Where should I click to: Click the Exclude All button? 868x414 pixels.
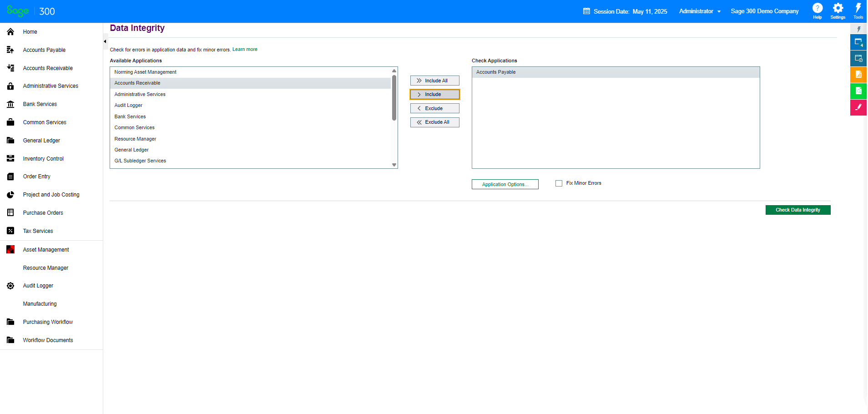pos(435,122)
